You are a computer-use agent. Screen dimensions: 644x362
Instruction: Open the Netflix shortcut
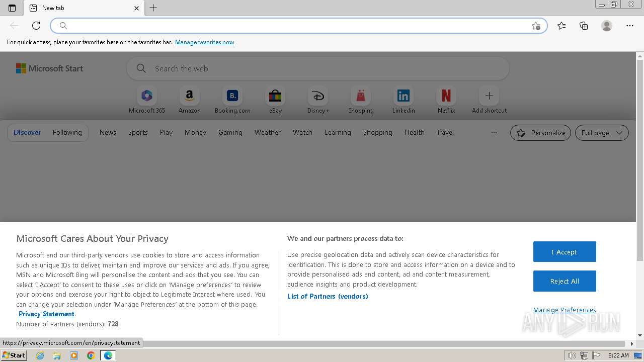[x=446, y=101]
